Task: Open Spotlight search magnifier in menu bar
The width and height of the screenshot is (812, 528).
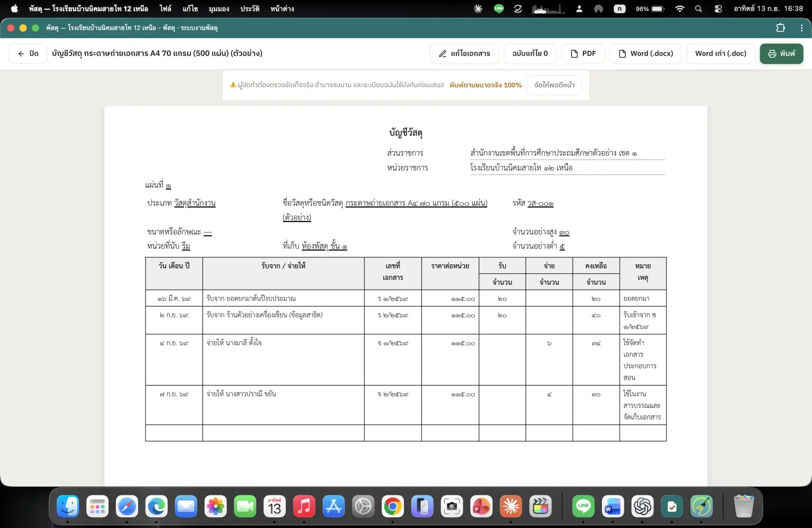Action: click(698, 9)
